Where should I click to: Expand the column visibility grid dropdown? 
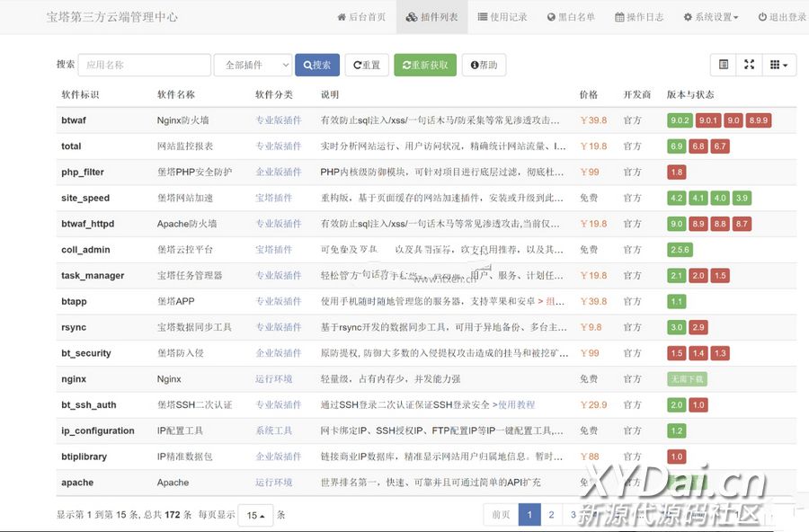(x=778, y=65)
